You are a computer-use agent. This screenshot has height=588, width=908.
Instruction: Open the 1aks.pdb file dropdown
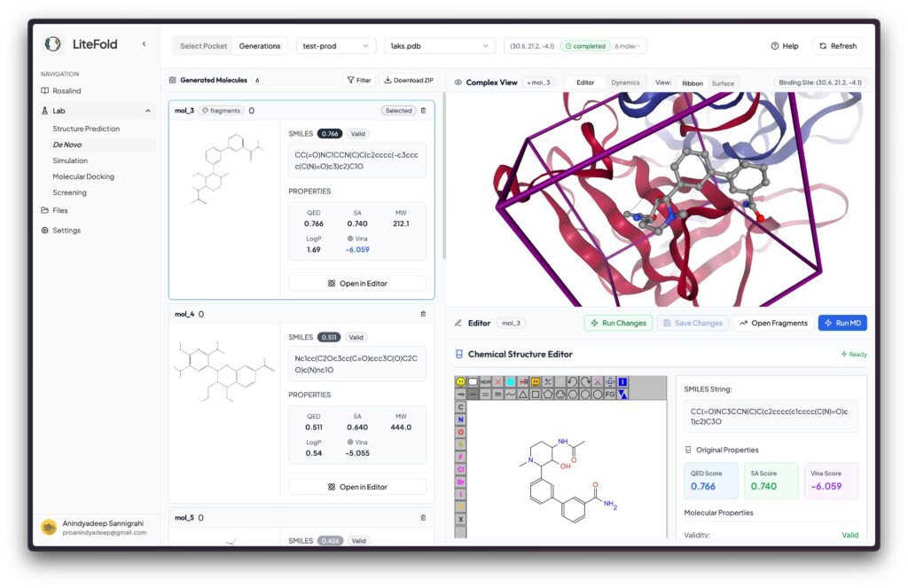tap(440, 46)
